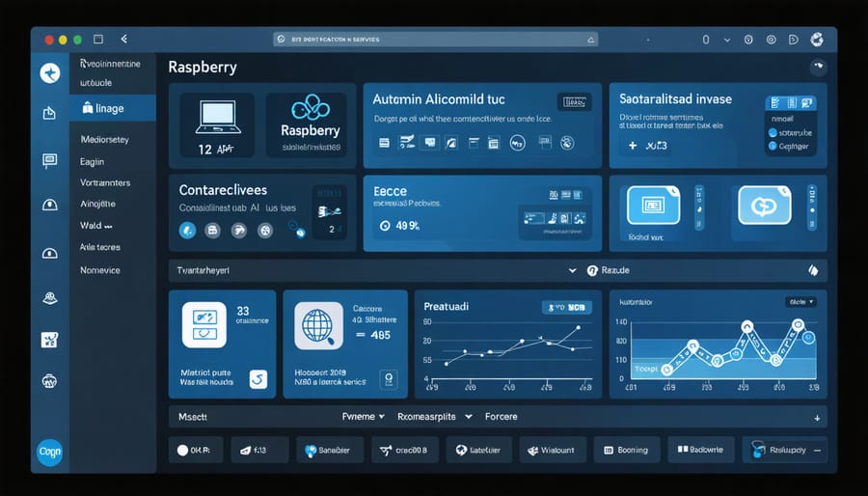Select the upper gauge icon in the sidebar

coord(49,206)
